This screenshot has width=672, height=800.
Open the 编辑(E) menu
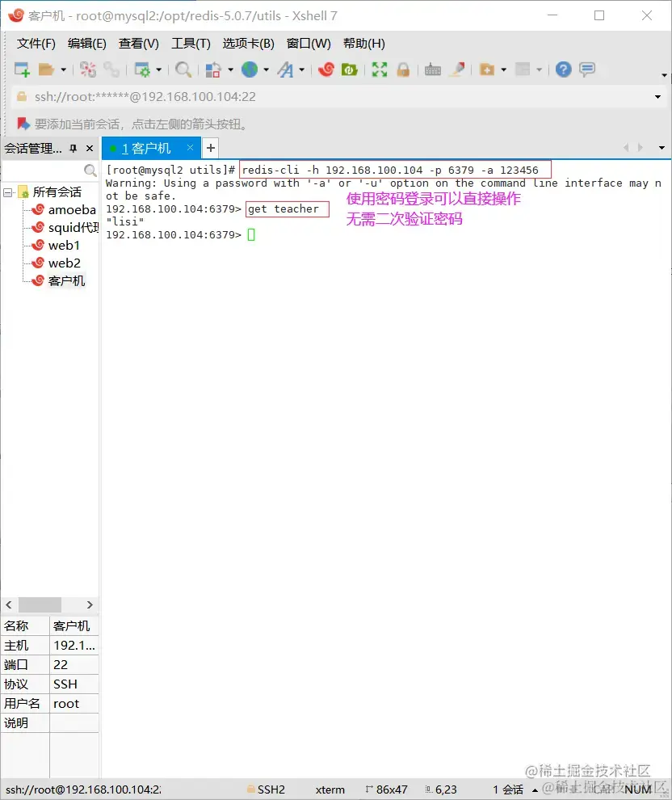click(x=86, y=44)
